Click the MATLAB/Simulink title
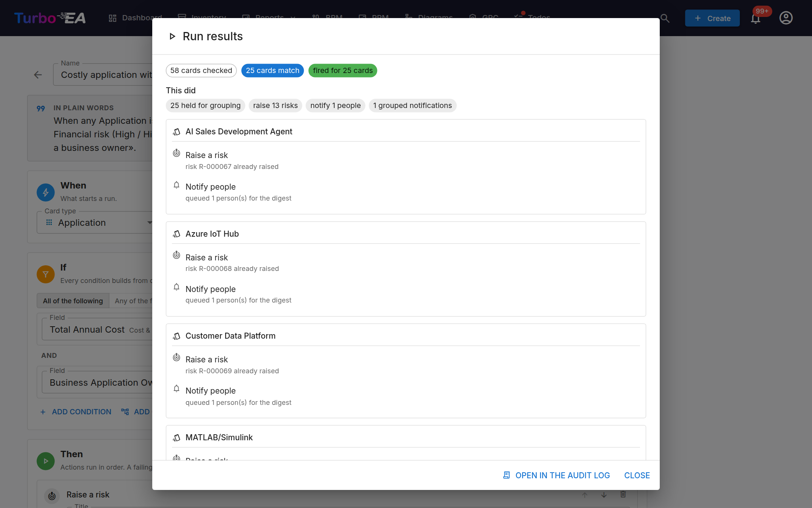This screenshot has height=508, width=812. pyautogui.click(x=219, y=438)
